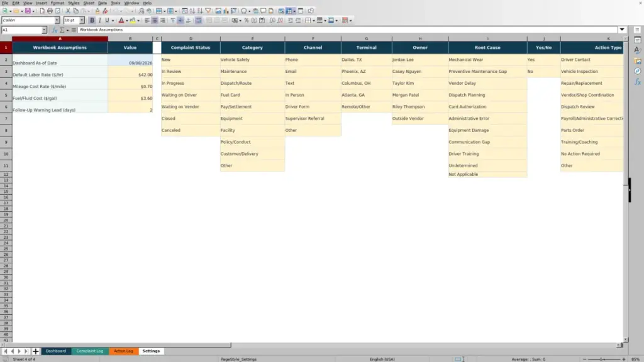644x362 pixels.
Task: Click zoom out minus button
Action: [584, 359]
